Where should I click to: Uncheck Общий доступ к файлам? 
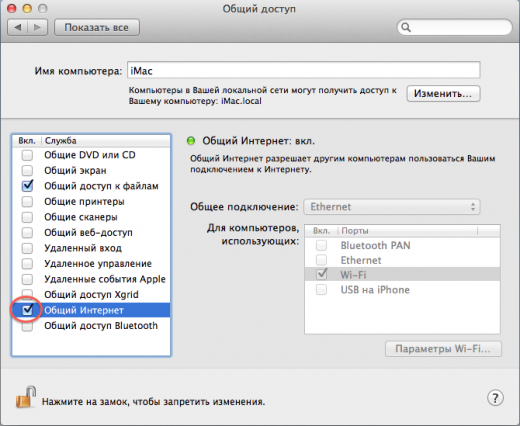coord(27,186)
